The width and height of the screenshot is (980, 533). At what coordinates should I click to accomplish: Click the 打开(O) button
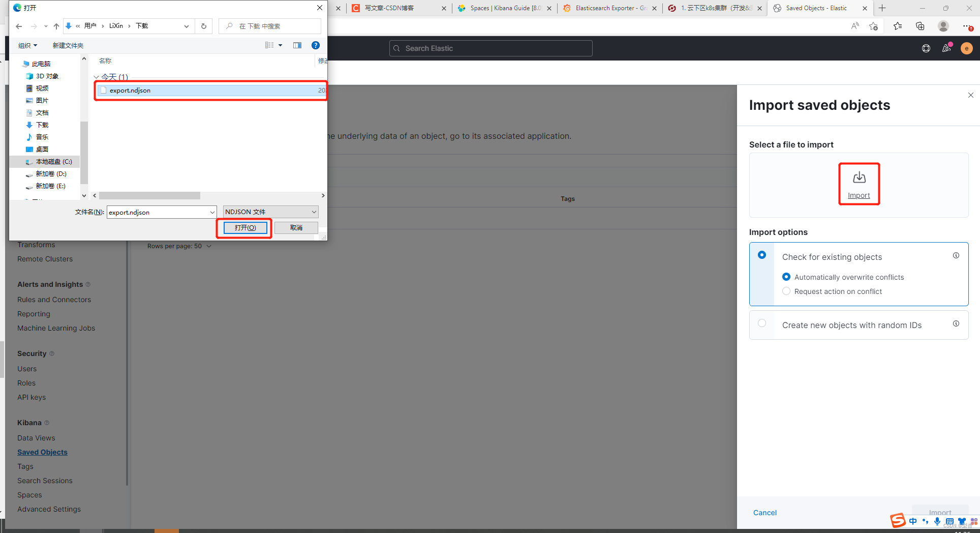[x=244, y=227]
